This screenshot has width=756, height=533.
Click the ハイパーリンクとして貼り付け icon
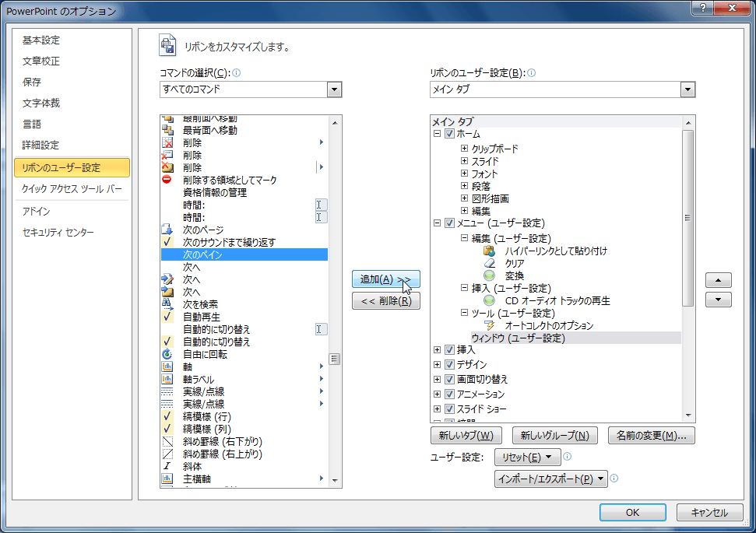[489, 251]
